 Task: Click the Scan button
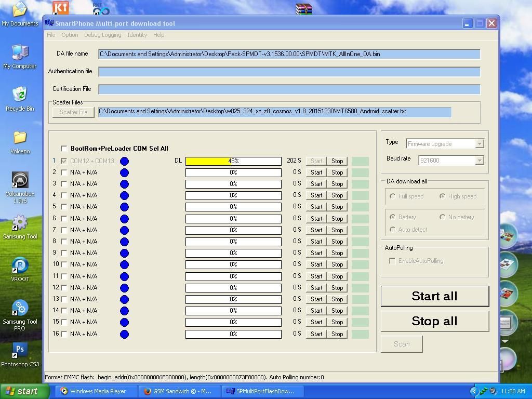(402, 344)
